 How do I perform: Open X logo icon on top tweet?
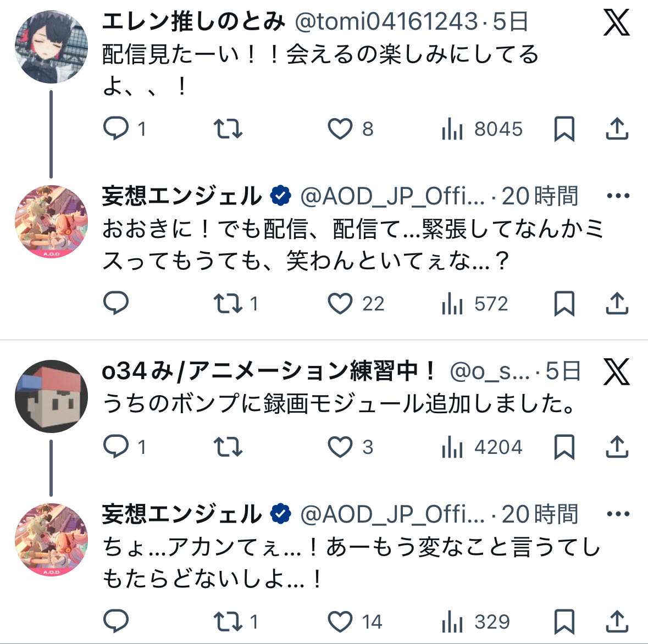[x=616, y=23]
